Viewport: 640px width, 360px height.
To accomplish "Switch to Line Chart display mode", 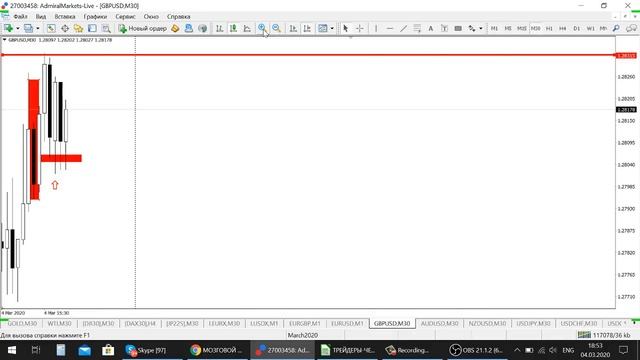I will pyautogui.click(x=247, y=28).
